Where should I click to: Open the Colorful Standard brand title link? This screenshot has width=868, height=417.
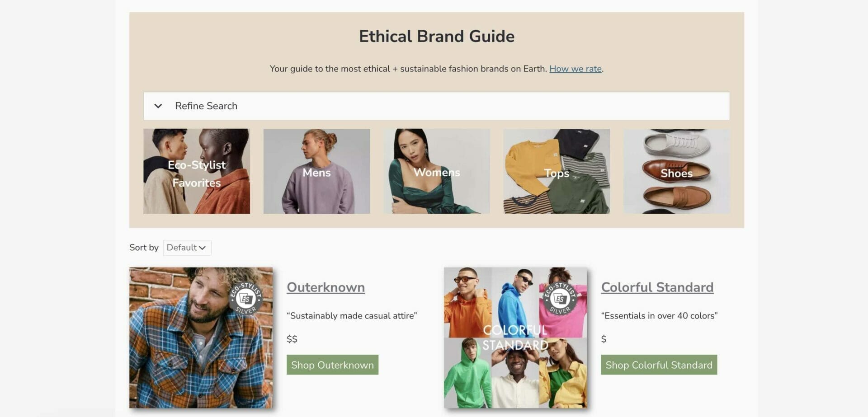pyautogui.click(x=657, y=287)
